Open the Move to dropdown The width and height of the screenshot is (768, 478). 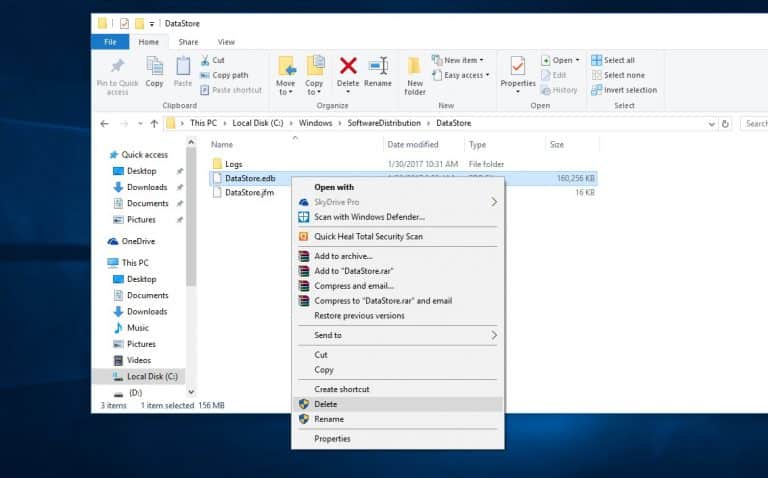[x=286, y=75]
